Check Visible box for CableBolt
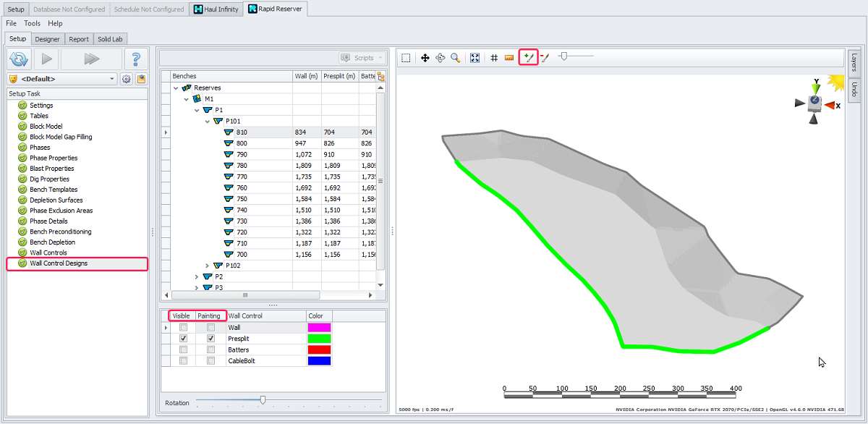Screen dimensions: 868x424 coord(184,360)
